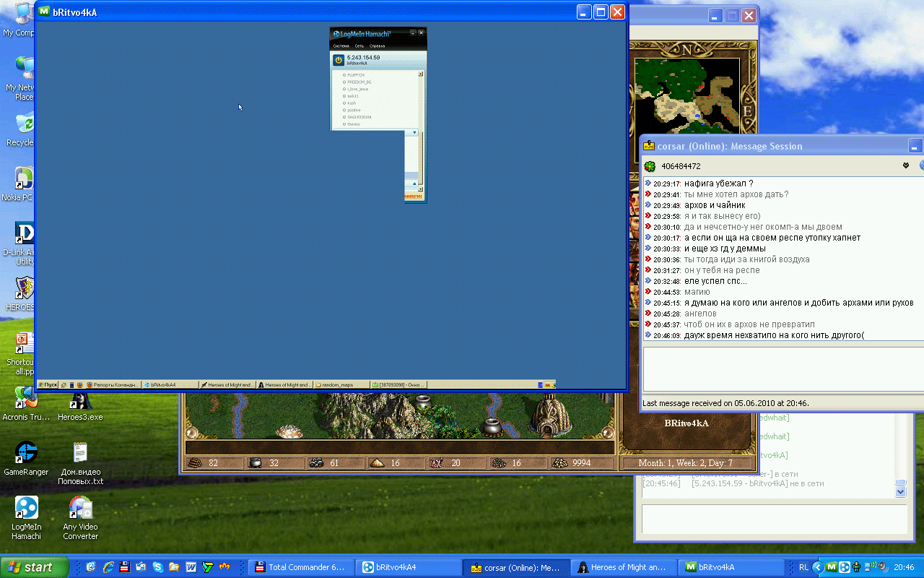Switch to corsar (Online) message taskbar button
This screenshot has width=924, height=578.
pyautogui.click(x=515, y=567)
